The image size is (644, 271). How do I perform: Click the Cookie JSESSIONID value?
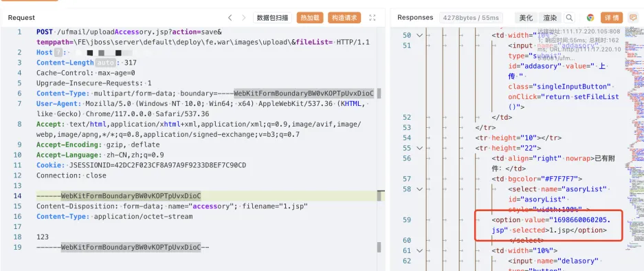157,165
